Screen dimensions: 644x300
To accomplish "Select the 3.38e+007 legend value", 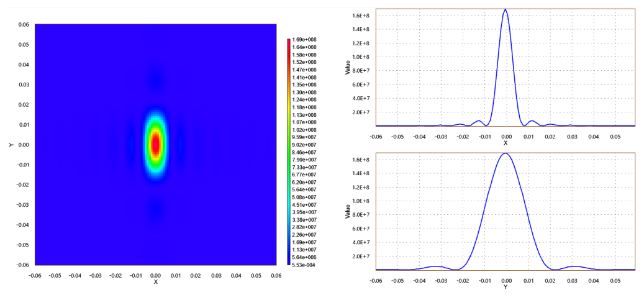I will pos(304,220).
